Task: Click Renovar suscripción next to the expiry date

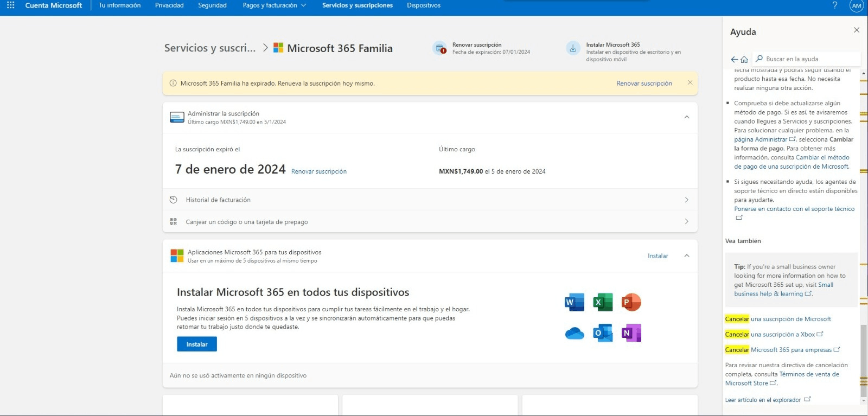Action: [319, 171]
